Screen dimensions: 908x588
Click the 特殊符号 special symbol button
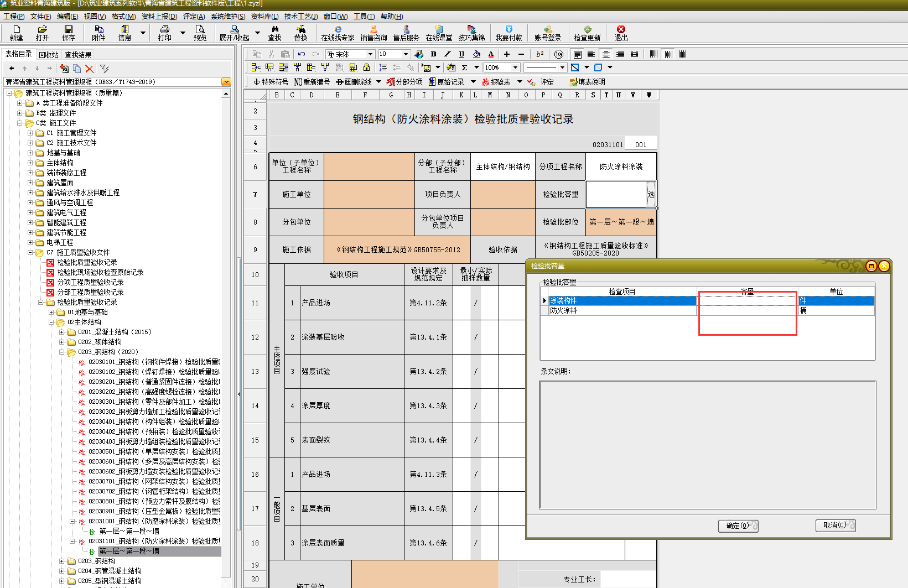pos(271,82)
